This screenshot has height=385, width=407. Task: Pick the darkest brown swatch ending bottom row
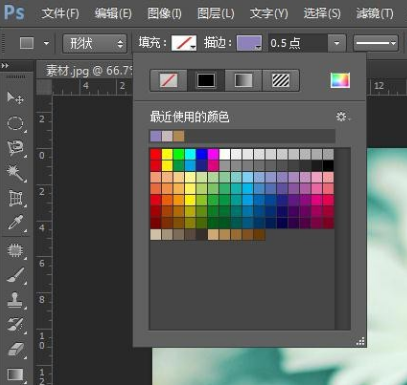click(x=259, y=235)
